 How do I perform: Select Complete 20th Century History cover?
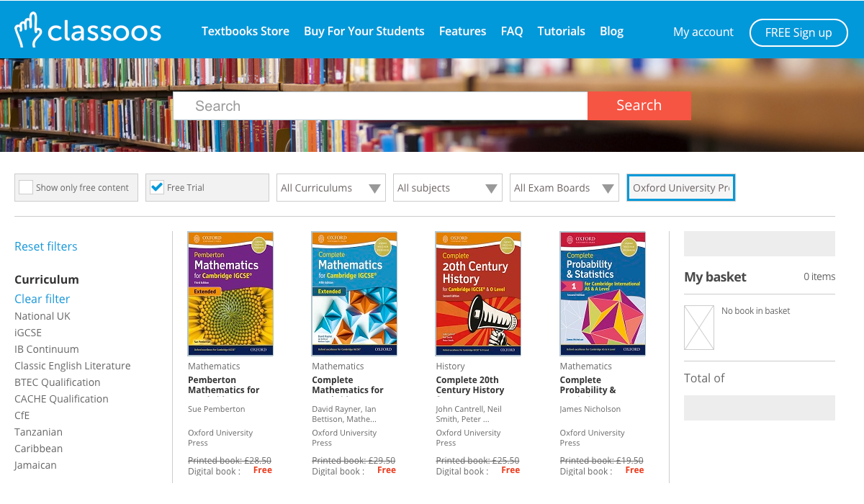[478, 294]
